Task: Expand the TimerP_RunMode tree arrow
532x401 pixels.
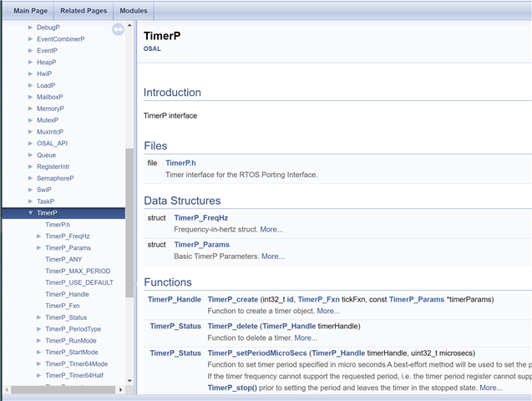Action: (x=38, y=340)
